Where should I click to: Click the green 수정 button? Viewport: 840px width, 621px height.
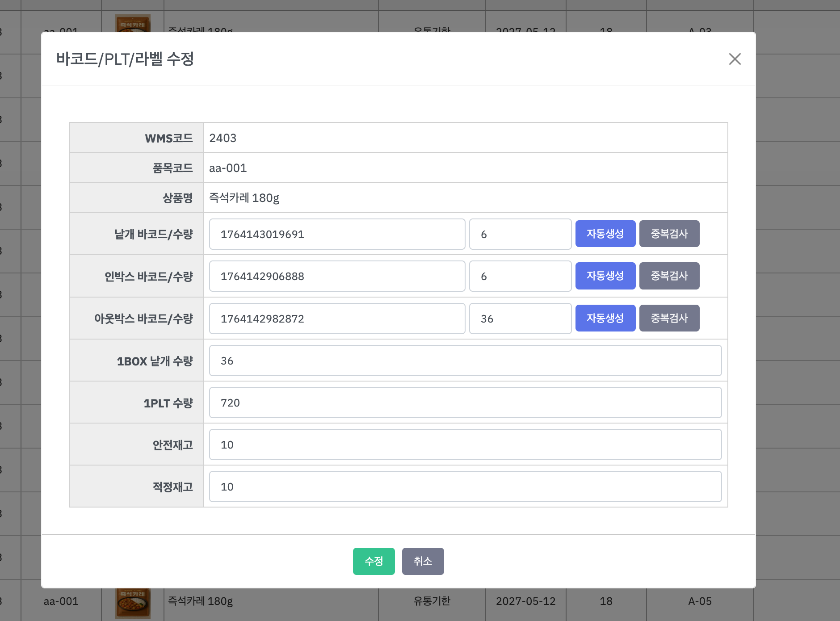(374, 561)
